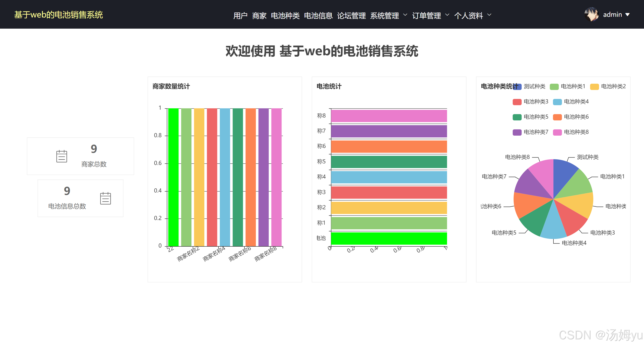
Task: Click the orange 电池种类6 legend marker
Action: 557,117
